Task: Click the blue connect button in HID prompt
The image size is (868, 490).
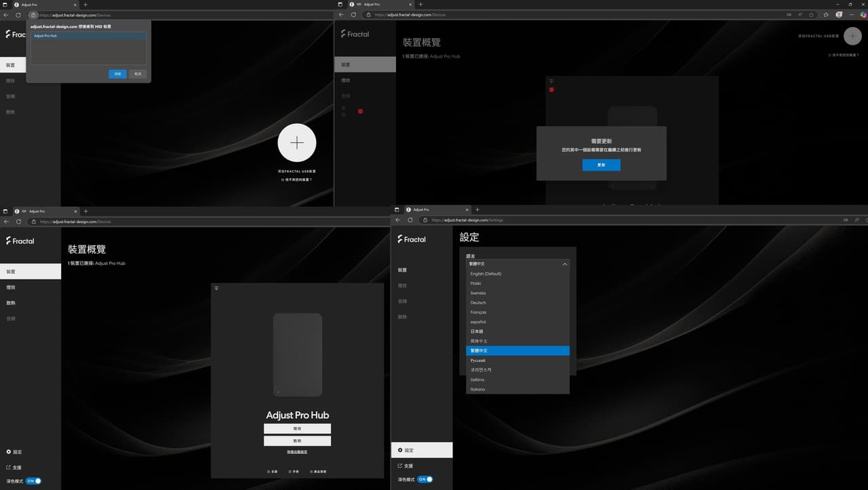Action: [x=117, y=74]
